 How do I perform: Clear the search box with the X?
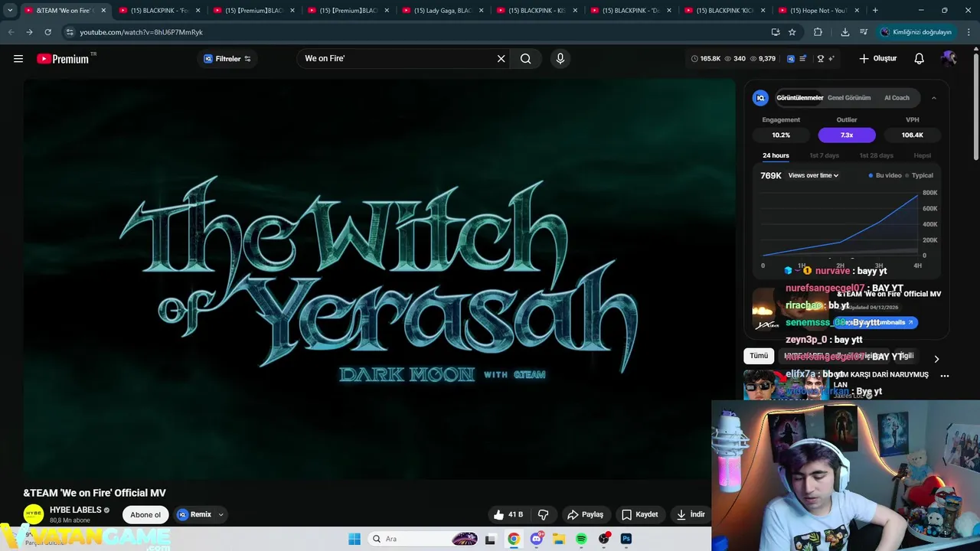(501, 58)
